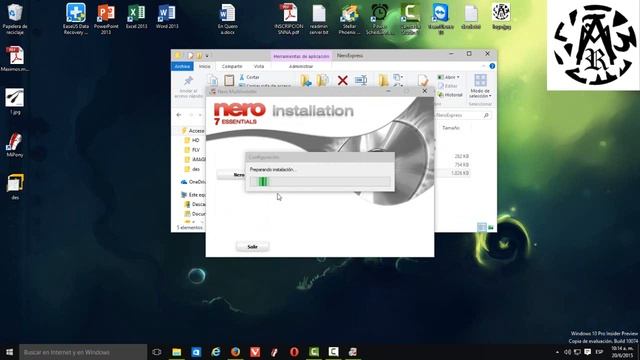This screenshot has height=360, width=640.
Task: Open Excel 2013 desktop shortcut
Action: coord(136,16)
